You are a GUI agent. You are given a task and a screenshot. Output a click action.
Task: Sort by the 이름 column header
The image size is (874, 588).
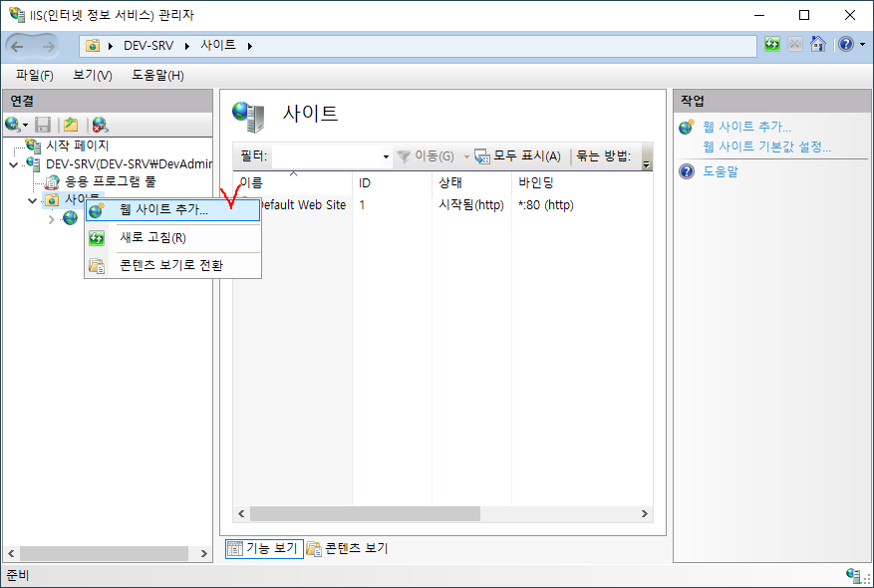tap(293, 182)
